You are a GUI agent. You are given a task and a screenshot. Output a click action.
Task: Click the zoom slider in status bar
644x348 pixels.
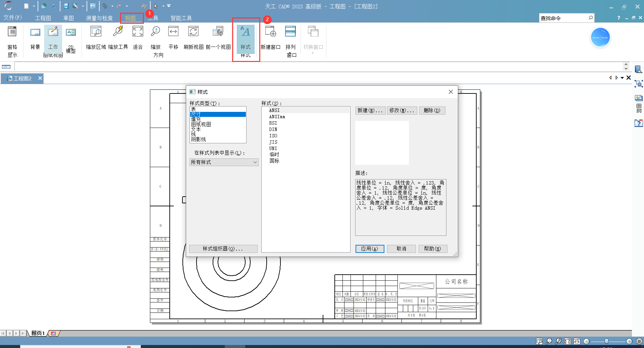pos(606,341)
